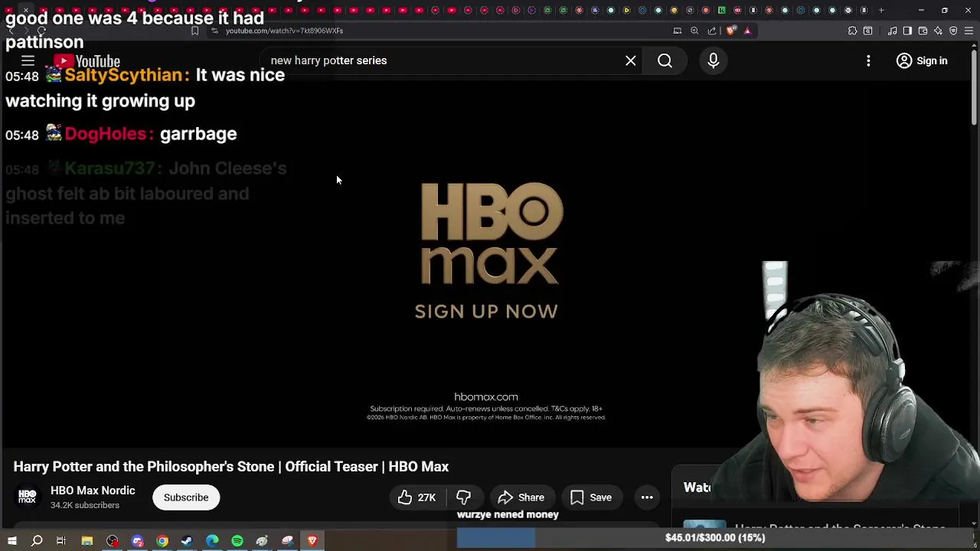The height and width of the screenshot is (551, 980).
Task: Open Windows taskbar search
Action: click(x=37, y=541)
